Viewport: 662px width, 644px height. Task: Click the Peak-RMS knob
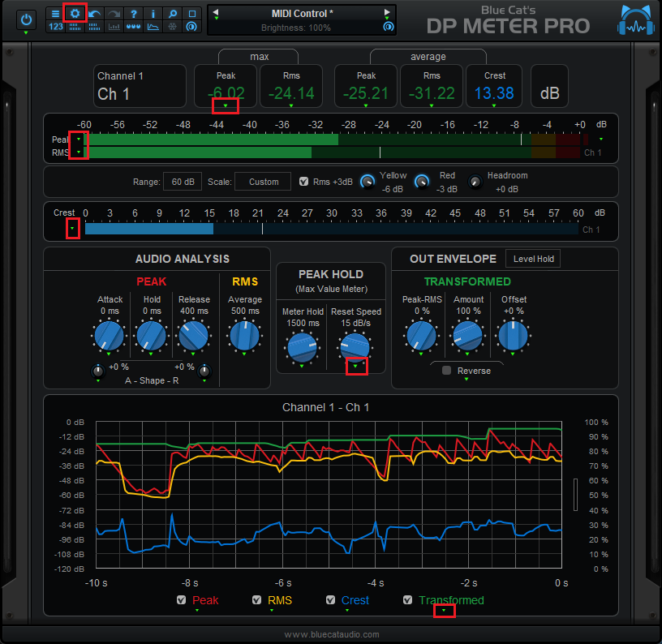[x=421, y=336]
